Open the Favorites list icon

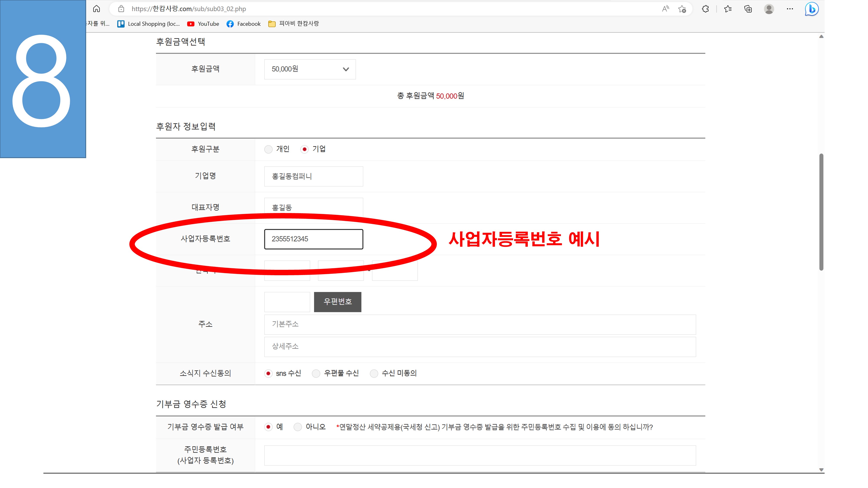(x=728, y=9)
